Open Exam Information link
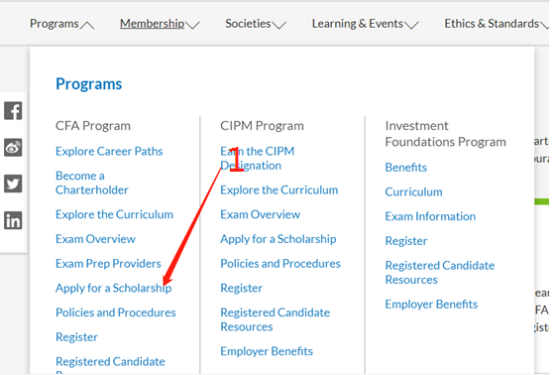 tap(430, 216)
